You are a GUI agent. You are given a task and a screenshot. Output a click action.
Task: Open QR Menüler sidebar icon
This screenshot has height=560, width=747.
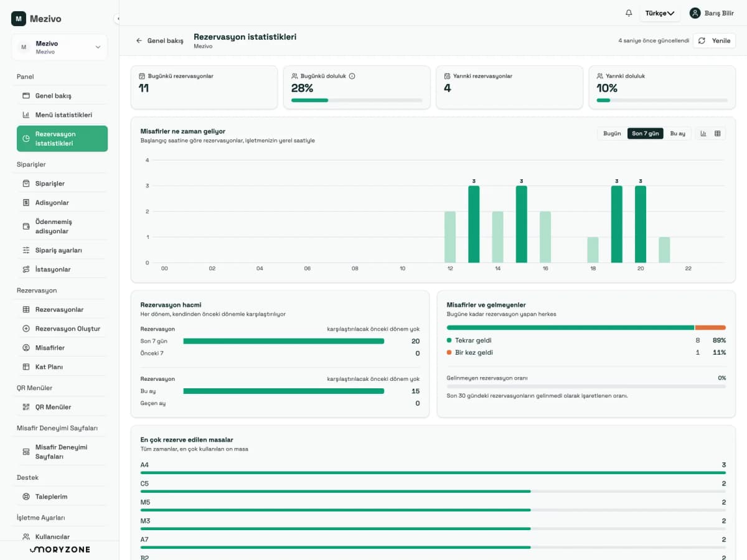tap(26, 407)
